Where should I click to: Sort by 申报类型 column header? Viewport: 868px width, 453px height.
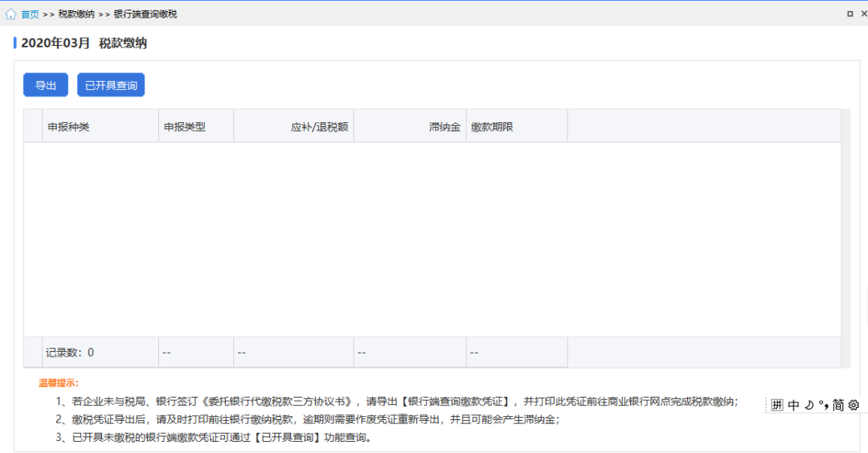point(196,127)
